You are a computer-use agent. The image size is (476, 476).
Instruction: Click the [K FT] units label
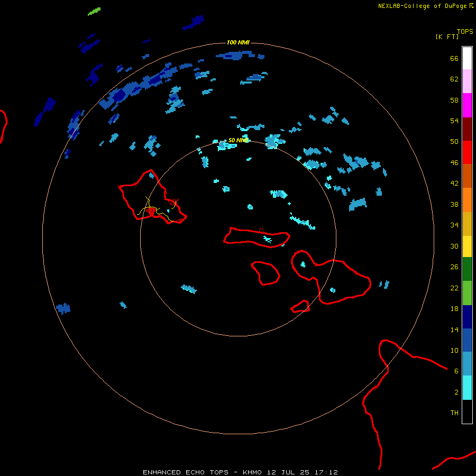pos(447,36)
